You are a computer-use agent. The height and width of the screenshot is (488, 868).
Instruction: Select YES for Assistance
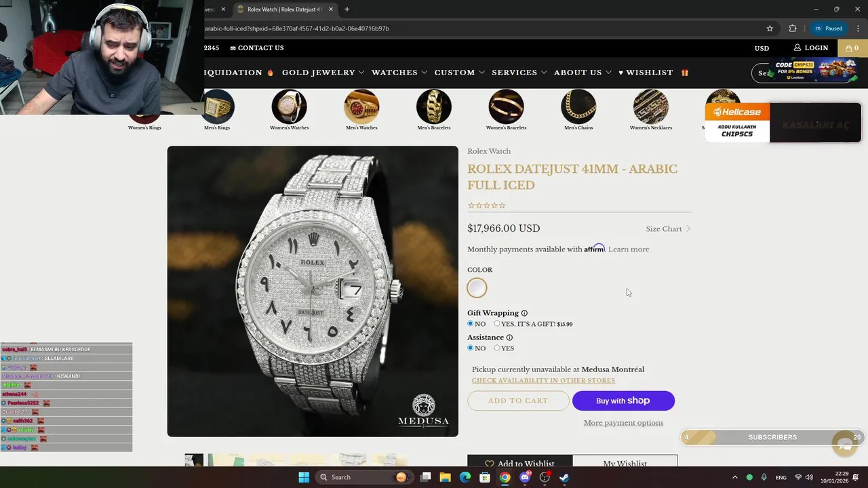coord(496,348)
